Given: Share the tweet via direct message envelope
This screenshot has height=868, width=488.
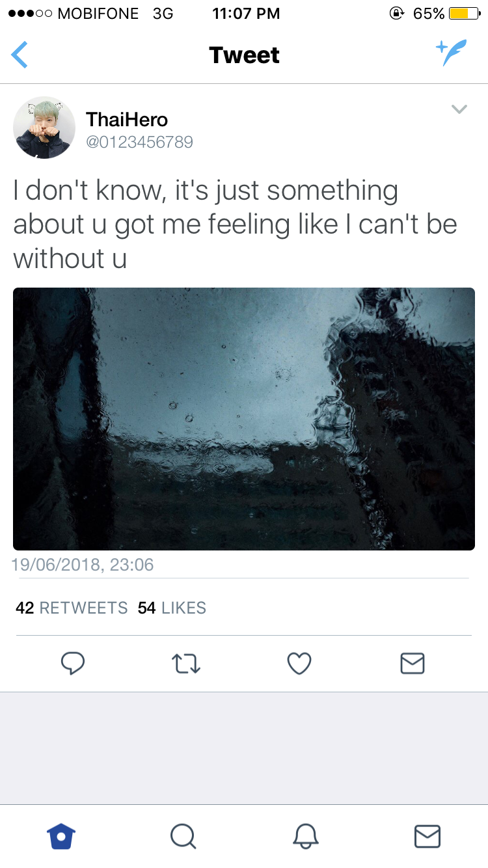Looking at the screenshot, I should 413,663.
